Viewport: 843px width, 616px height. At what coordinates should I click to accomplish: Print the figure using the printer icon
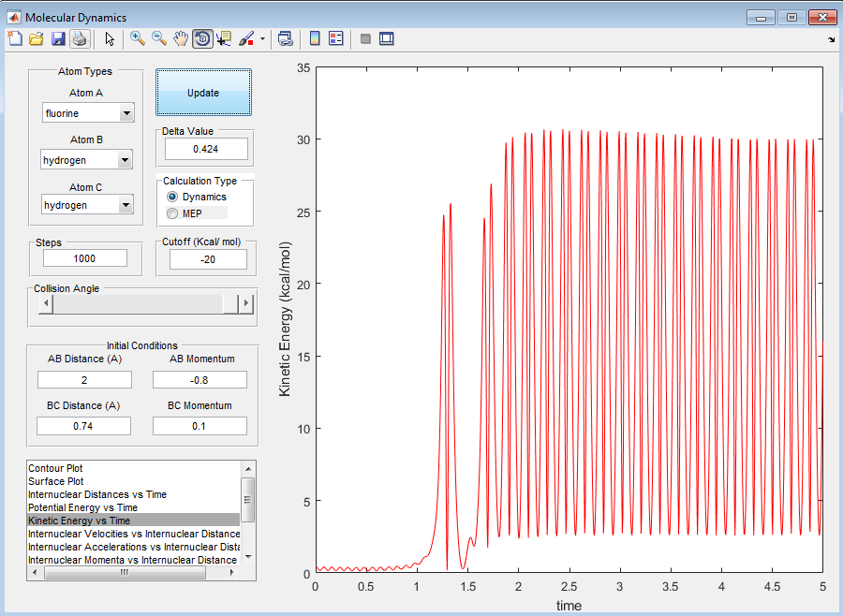coord(80,38)
